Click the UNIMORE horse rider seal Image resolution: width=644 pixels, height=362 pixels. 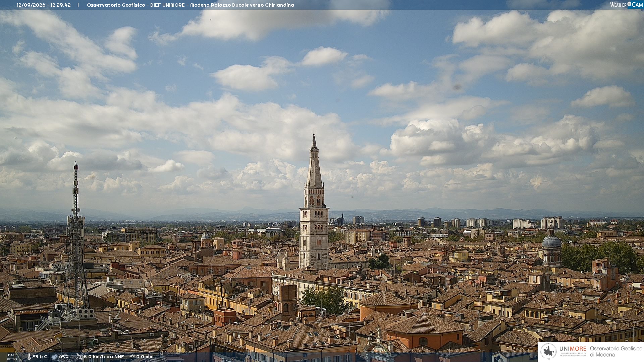548,352
